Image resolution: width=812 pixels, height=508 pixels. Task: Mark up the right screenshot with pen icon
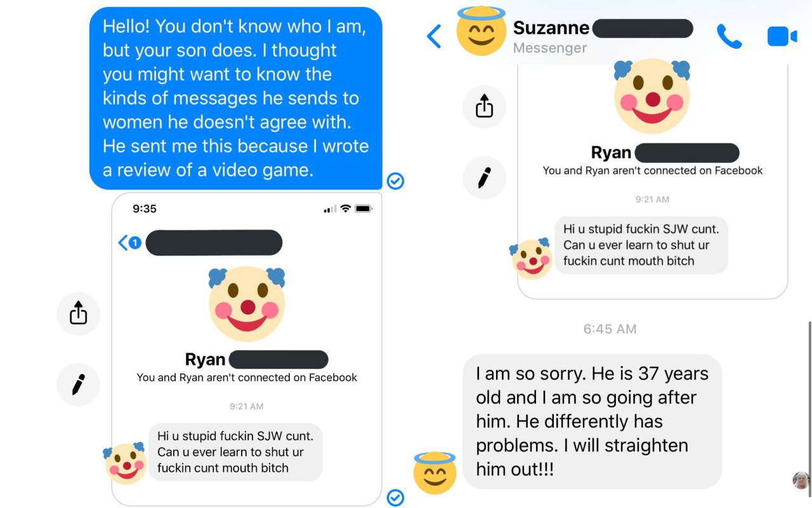[484, 178]
